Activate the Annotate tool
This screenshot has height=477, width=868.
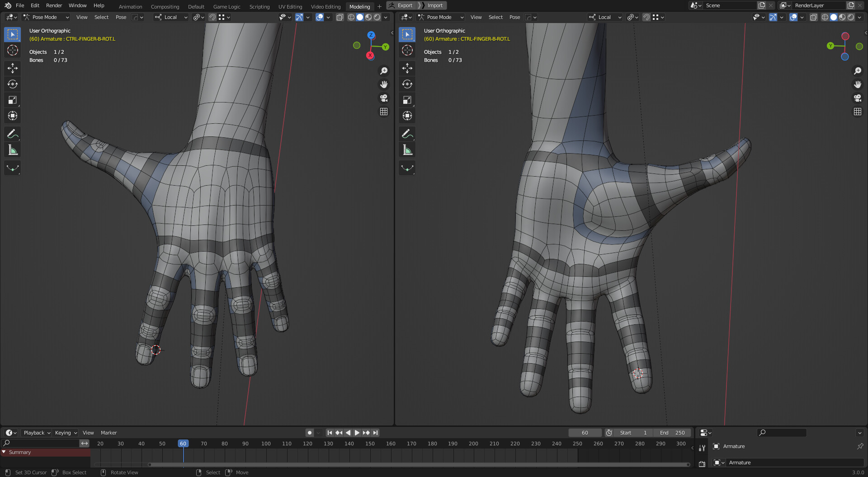[12, 134]
